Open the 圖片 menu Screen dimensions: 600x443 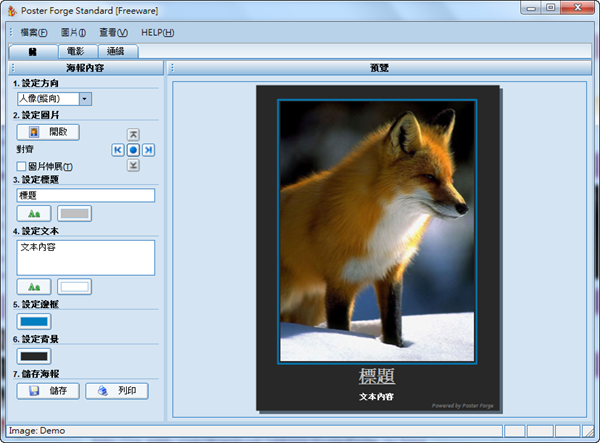point(73,33)
